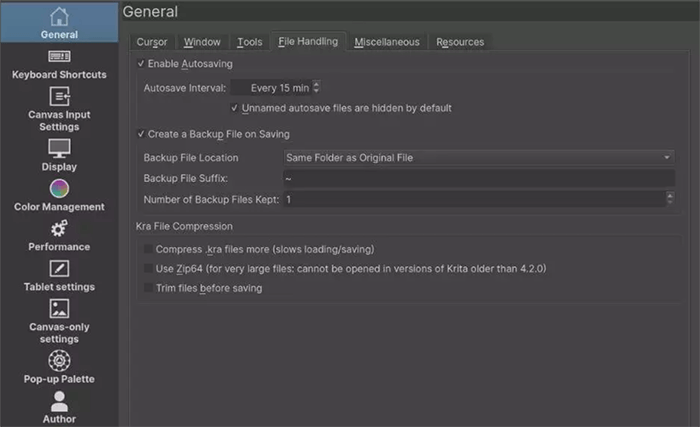
Task: Select the Canvas Input Settings icon
Action: [x=59, y=96]
